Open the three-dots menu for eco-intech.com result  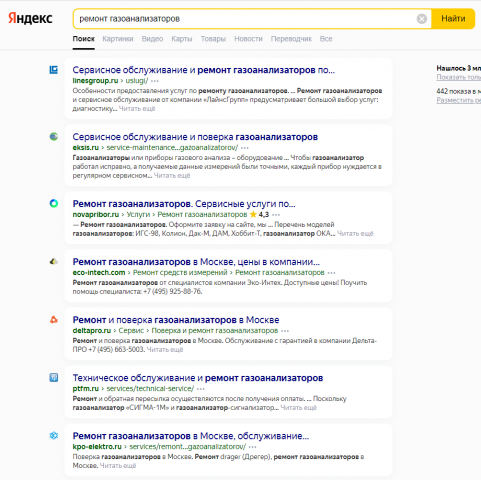pyautogui.click(x=331, y=273)
